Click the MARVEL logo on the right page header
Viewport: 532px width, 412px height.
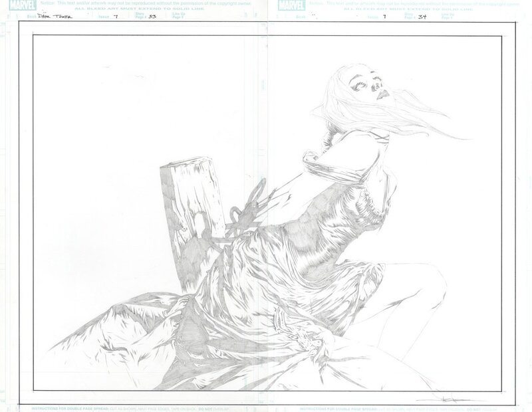pos(291,5)
